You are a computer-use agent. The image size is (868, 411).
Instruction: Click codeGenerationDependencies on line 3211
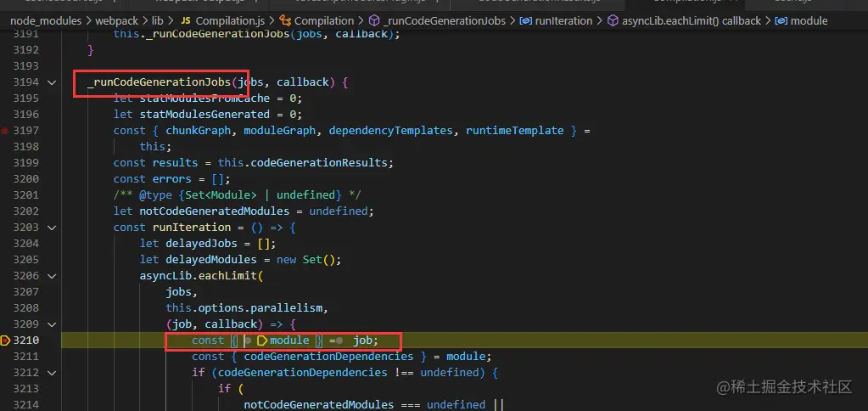pyautogui.click(x=328, y=356)
